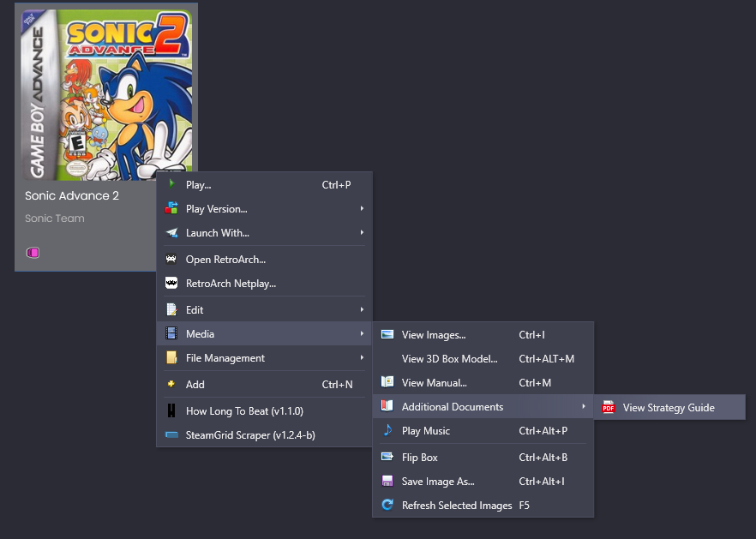Click the Edit notepad icon
The width and height of the screenshot is (756, 539).
coord(171,309)
